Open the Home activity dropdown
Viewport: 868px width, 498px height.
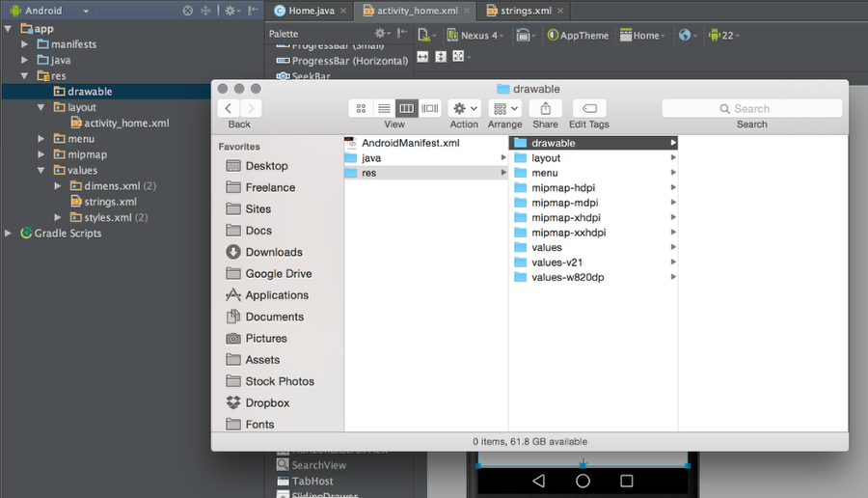[642, 36]
